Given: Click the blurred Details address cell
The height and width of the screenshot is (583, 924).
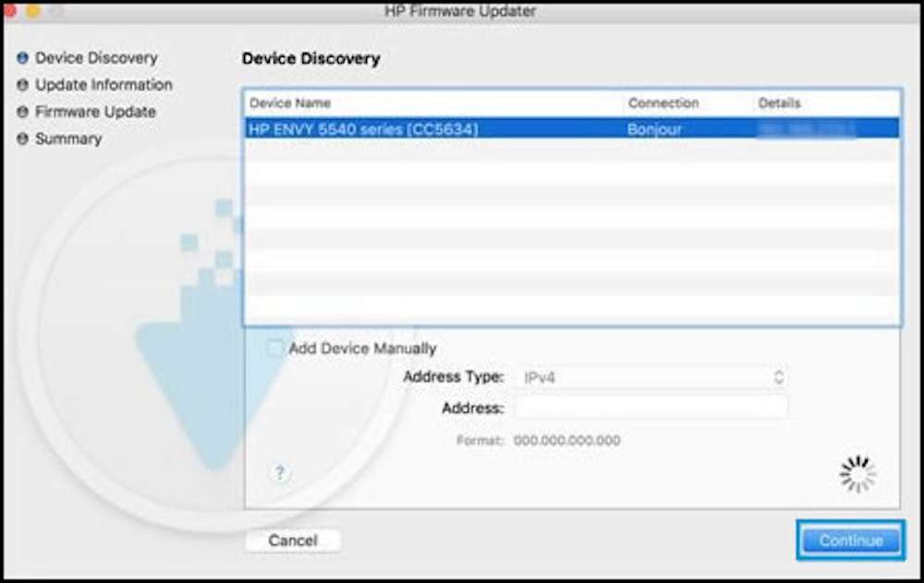Looking at the screenshot, I should [807, 129].
